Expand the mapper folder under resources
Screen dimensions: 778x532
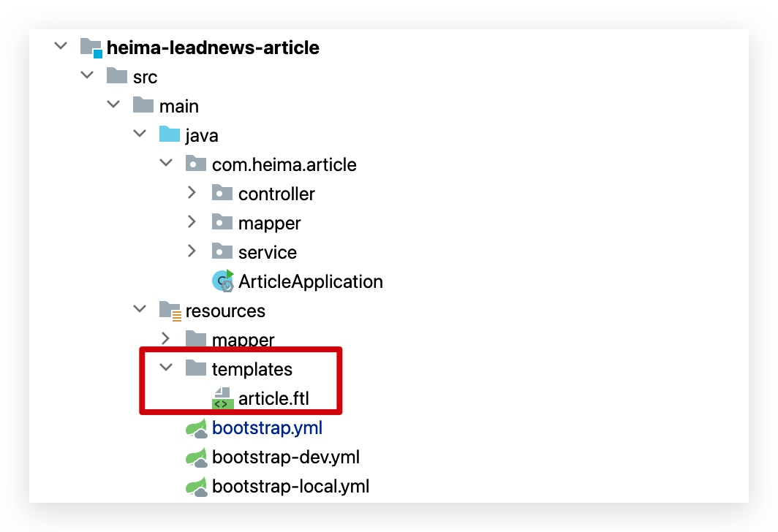(166, 339)
